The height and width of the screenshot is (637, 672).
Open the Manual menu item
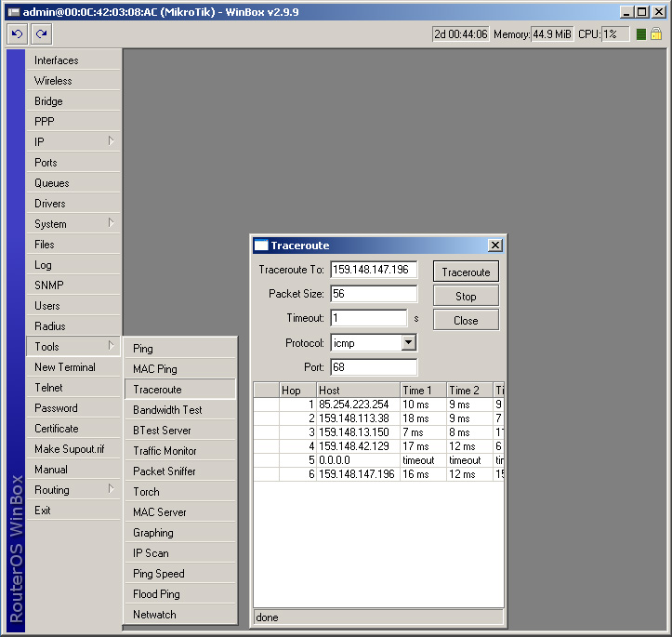(73, 470)
